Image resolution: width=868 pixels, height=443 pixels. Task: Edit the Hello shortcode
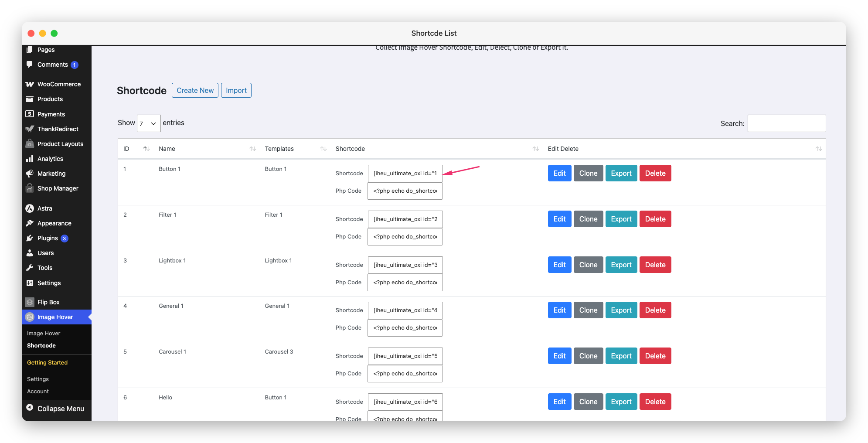coord(560,402)
